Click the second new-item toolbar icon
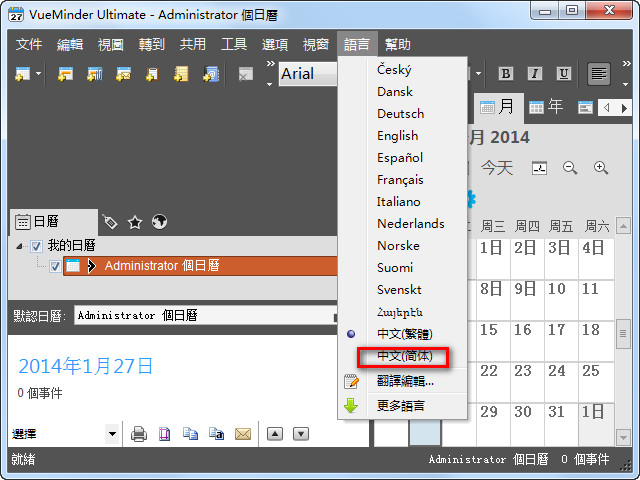The height and width of the screenshot is (480, 640). pyautogui.click(x=65, y=74)
